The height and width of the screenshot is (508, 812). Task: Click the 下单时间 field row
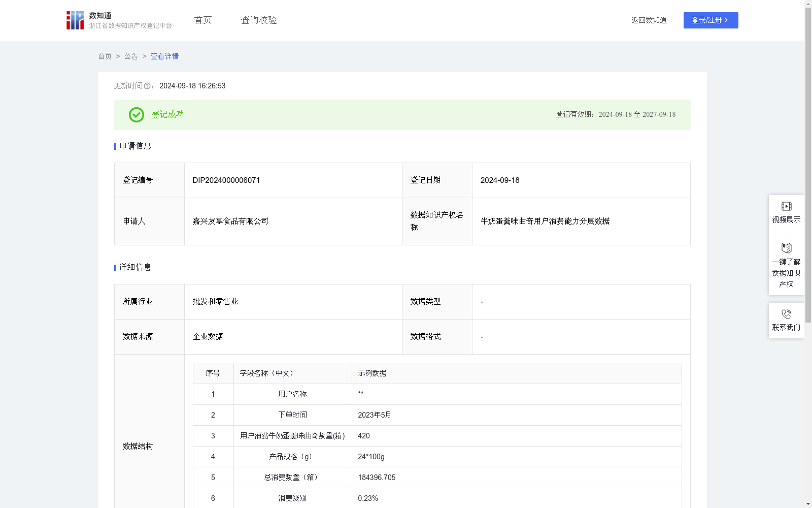pyautogui.click(x=437, y=415)
